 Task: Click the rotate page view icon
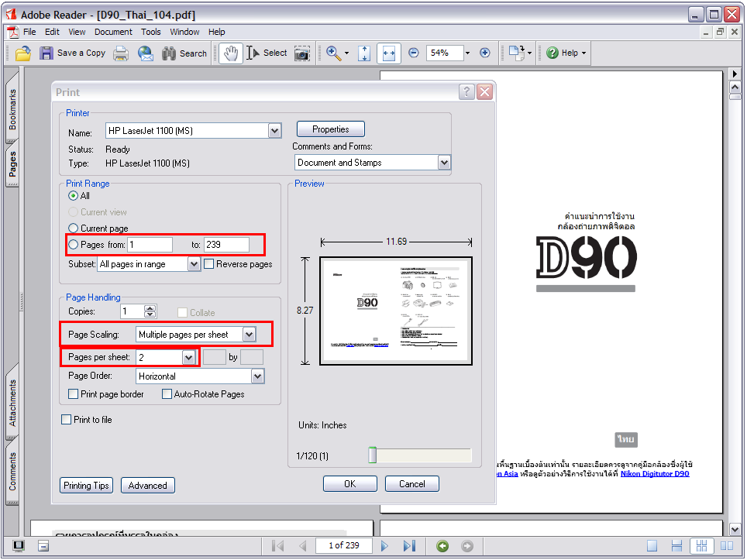point(516,53)
